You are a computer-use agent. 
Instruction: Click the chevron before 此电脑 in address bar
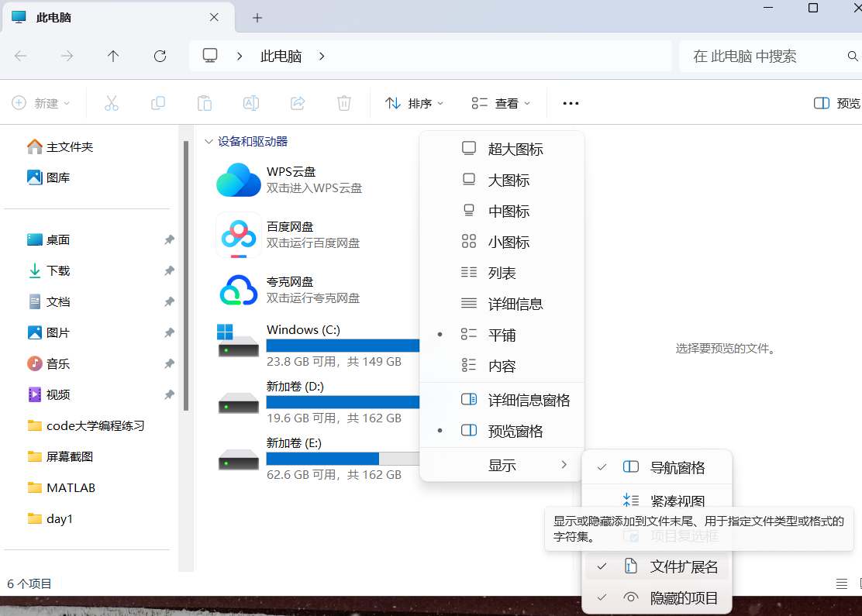pyautogui.click(x=240, y=56)
